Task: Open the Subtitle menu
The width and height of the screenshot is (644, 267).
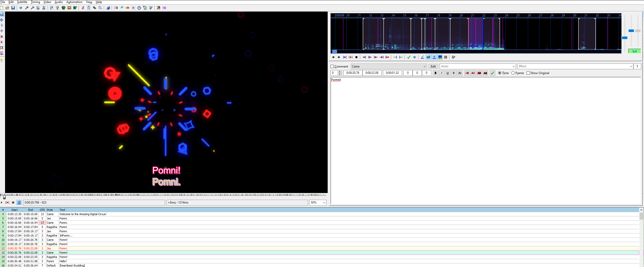Action: [x=22, y=2]
